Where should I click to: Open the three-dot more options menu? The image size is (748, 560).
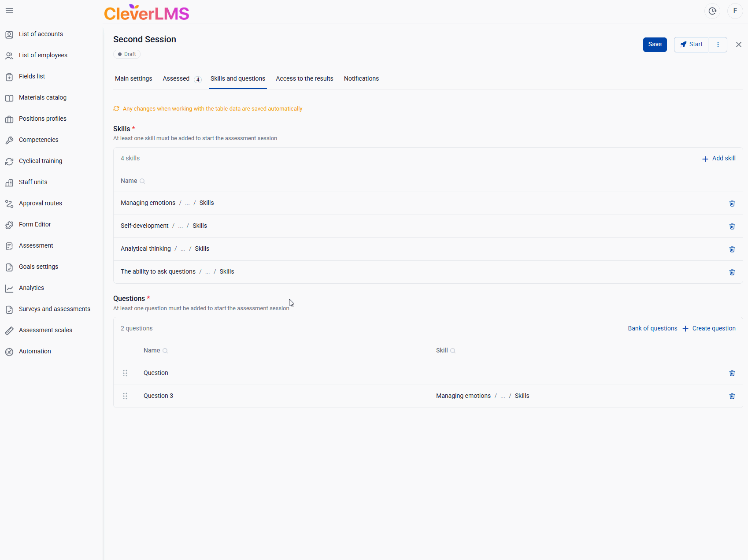[x=718, y=45]
